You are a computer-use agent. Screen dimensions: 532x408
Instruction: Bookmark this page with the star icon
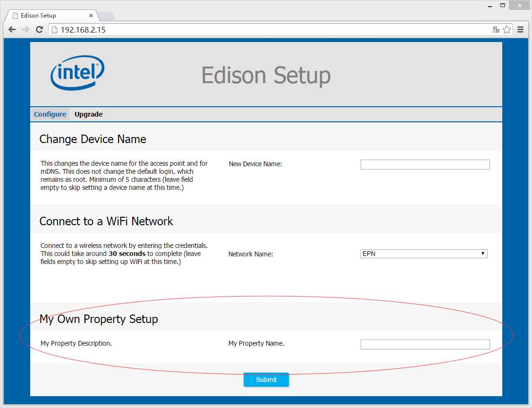point(507,30)
